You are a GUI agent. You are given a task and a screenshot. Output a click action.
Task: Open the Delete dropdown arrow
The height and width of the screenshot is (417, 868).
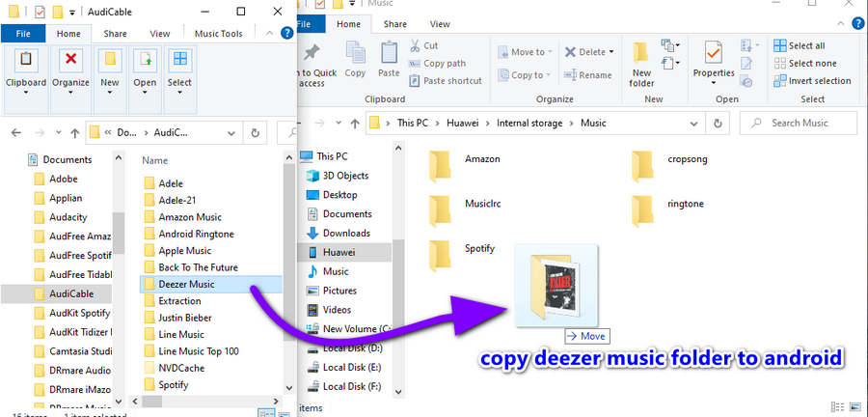pos(611,52)
